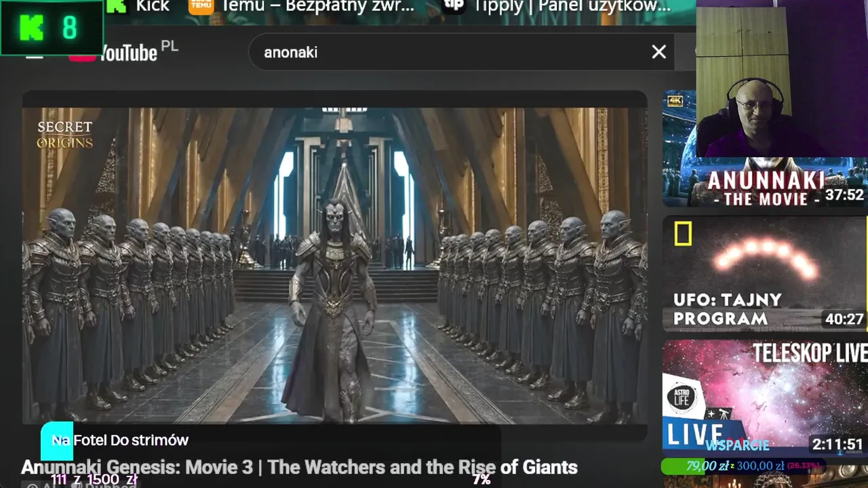Image resolution: width=868 pixels, height=488 pixels.
Task: Open the "Anunnaki – The Movie" suggested video
Action: (765, 148)
